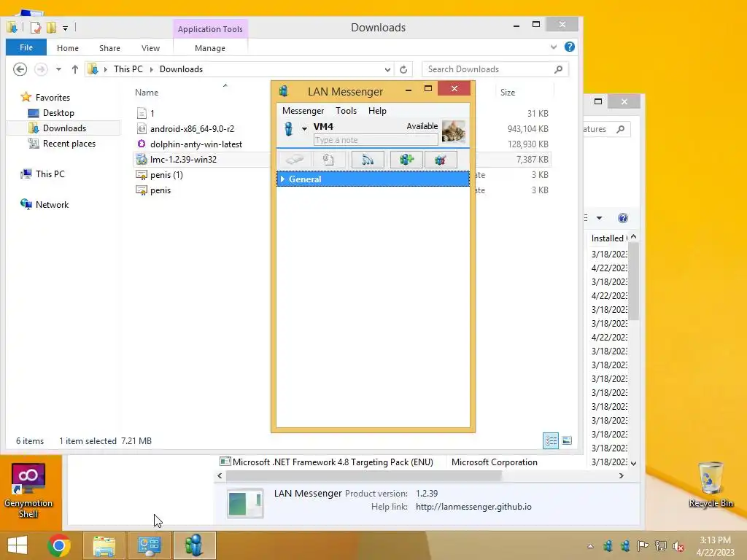Click the Forward arrow in Explorer
747x560 pixels.
41,69
